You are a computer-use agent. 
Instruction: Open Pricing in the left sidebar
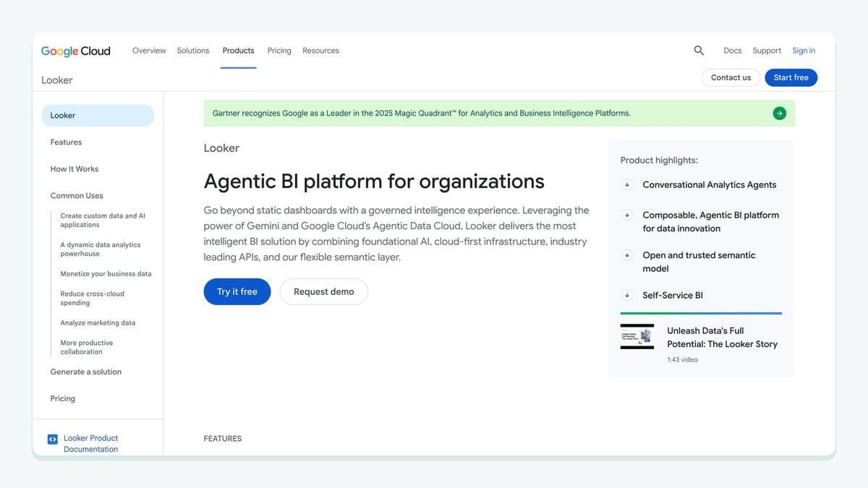click(x=63, y=398)
